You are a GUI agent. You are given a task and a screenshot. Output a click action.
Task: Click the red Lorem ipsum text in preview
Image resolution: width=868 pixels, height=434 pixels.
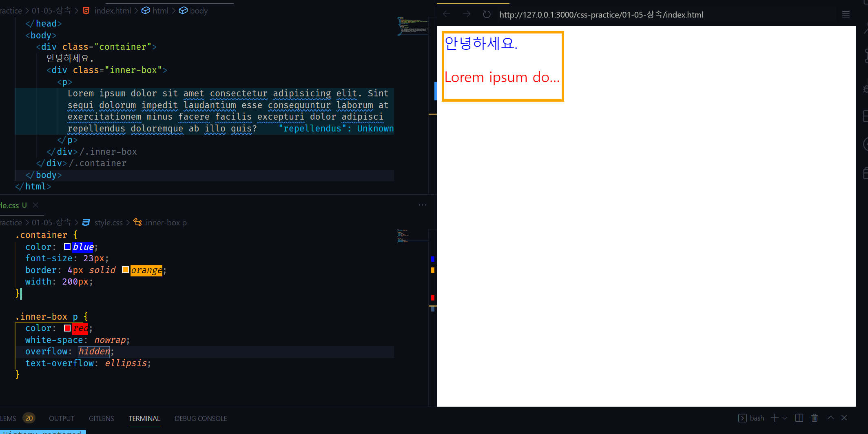tap(502, 77)
